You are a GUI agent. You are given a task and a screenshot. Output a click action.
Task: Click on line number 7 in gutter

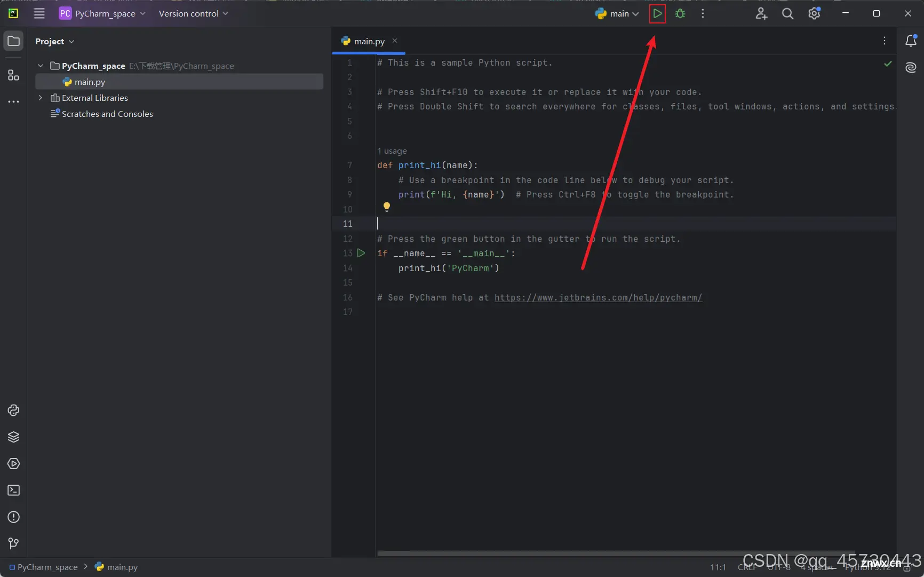[349, 165]
